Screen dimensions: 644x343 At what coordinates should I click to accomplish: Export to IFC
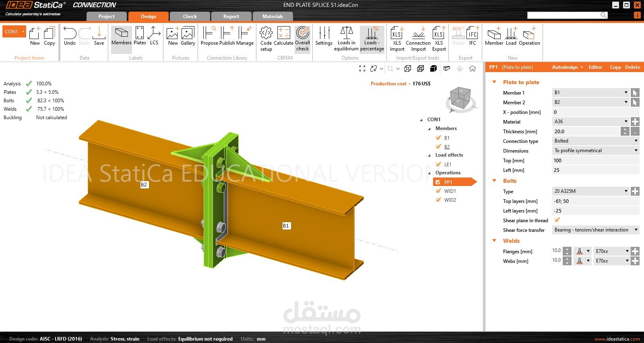(x=473, y=36)
